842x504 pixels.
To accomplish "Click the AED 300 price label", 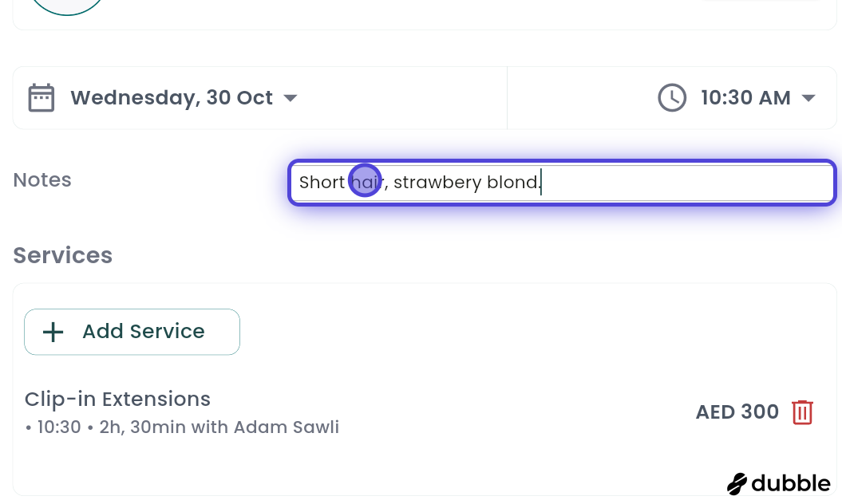I will [x=737, y=412].
